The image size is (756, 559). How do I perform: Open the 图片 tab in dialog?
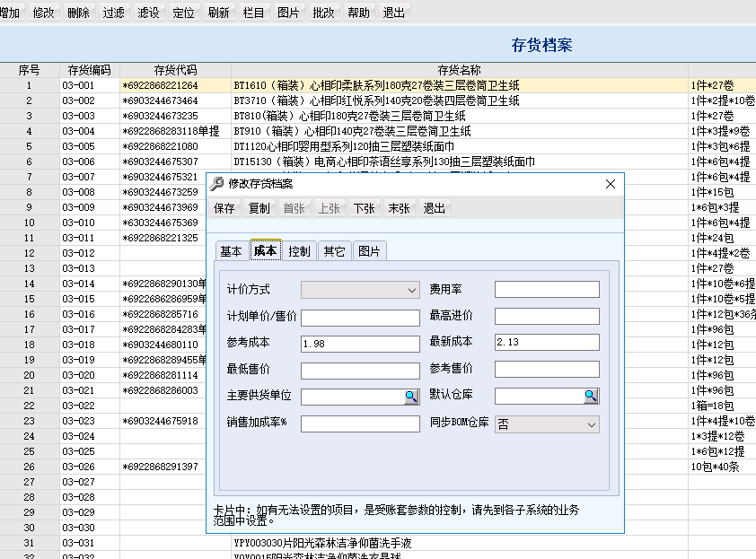point(369,251)
